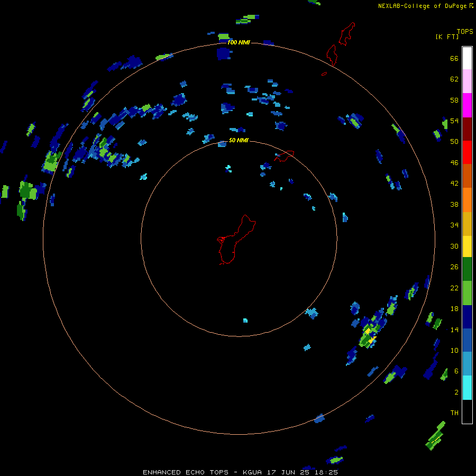Click the 38 legend value
476x476 pixels.
454,204
